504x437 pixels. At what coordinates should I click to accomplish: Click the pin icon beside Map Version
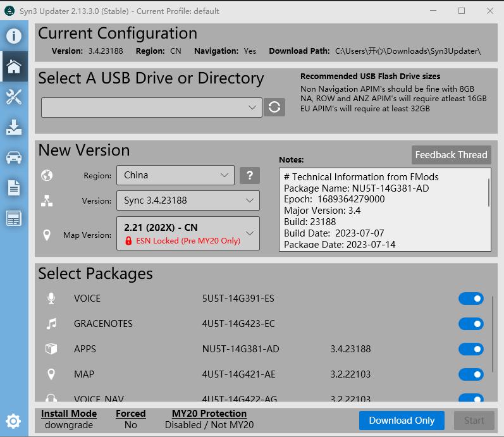click(x=47, y=235)
